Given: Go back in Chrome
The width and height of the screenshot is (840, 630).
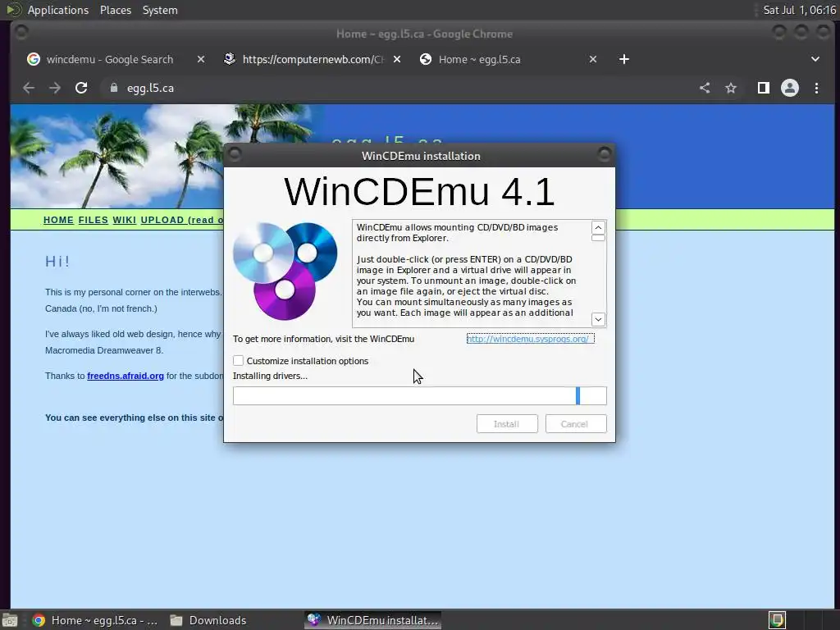Looking at the screenshot, I should click(x=29, y=88).
